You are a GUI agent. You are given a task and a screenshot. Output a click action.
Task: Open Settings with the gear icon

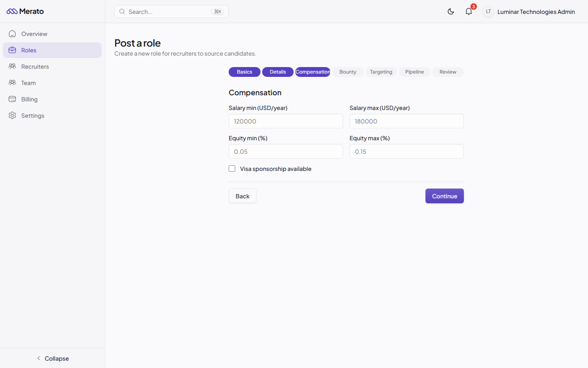(12, 115)
